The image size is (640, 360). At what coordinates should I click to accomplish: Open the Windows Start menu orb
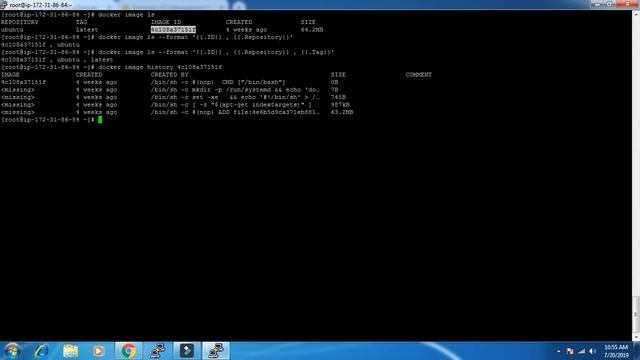coord(12,351)
